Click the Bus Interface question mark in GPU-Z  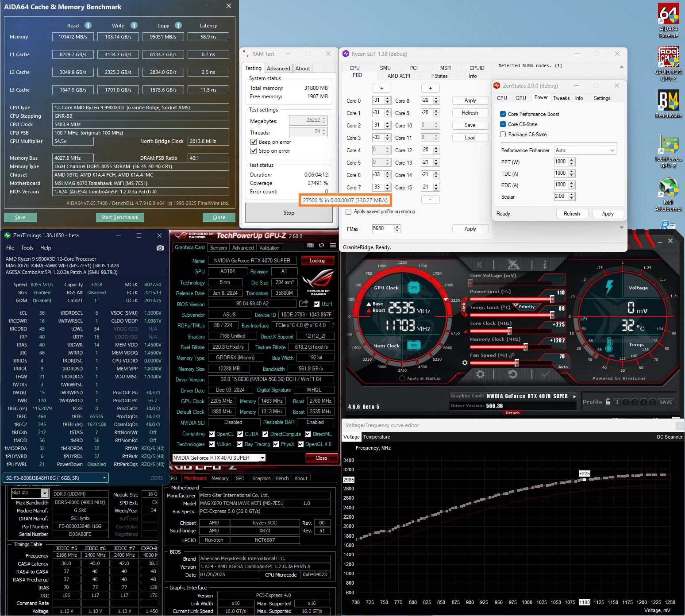[x=333, y=325]
